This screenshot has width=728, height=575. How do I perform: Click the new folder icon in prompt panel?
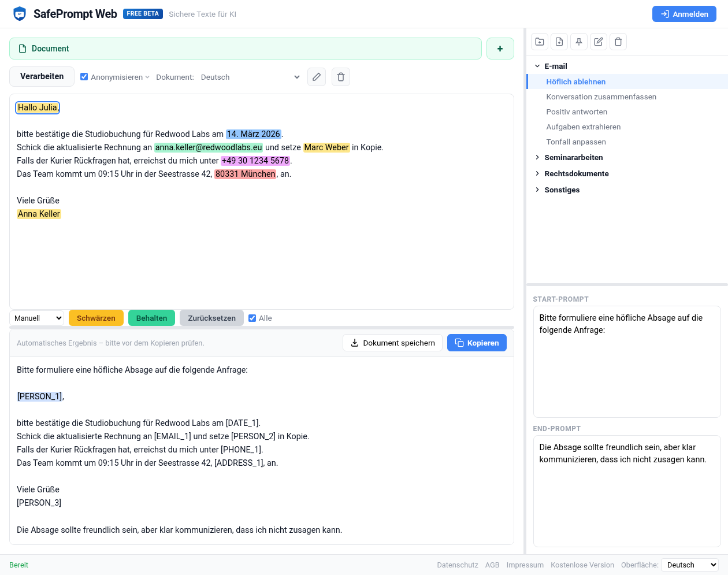540,42
